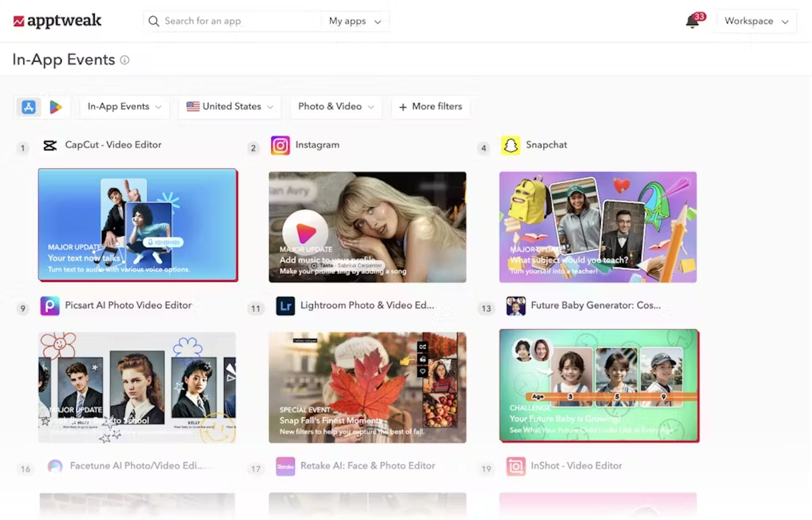Switch to Apple App Store
The image size is (812, 520).
point(29,107)
